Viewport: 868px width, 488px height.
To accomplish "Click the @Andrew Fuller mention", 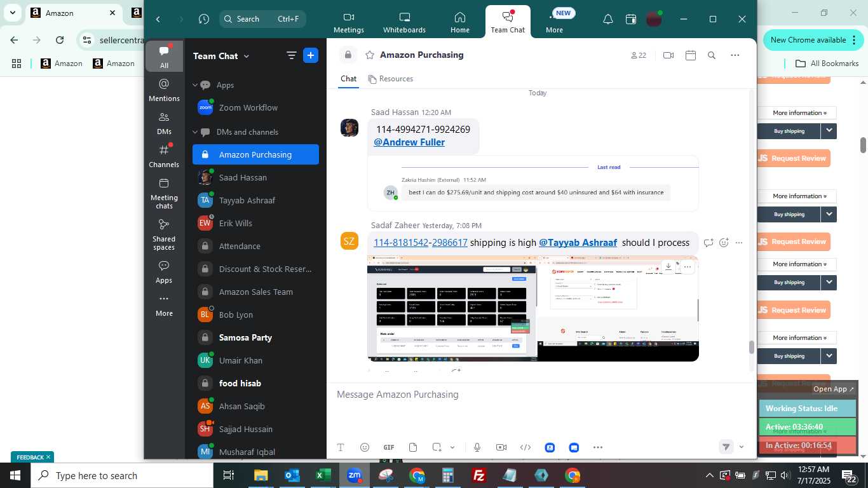I will tap(409, 142).
